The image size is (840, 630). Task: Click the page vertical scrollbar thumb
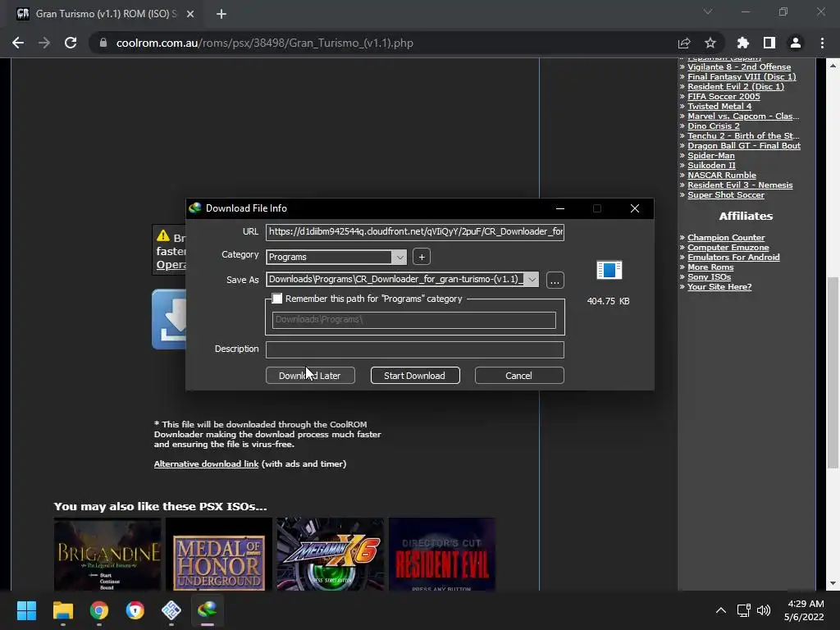833,372
